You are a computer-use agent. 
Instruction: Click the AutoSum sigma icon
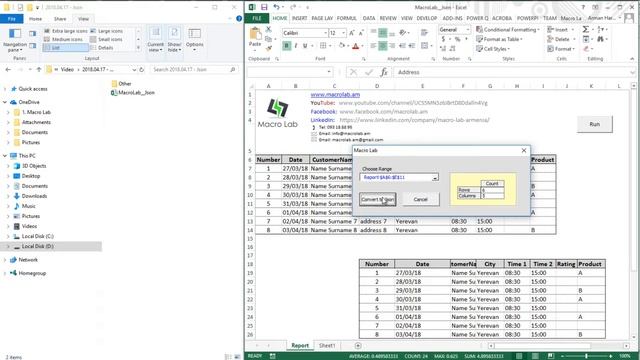pos(585,29)
